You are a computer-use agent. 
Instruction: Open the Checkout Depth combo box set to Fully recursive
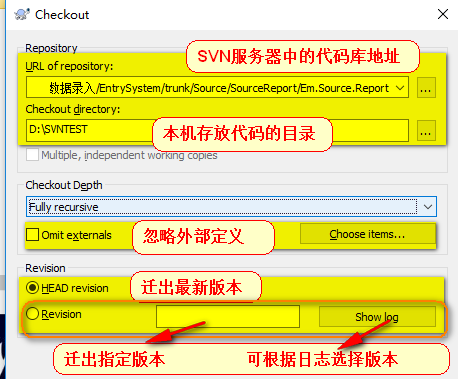pos(231,207)
